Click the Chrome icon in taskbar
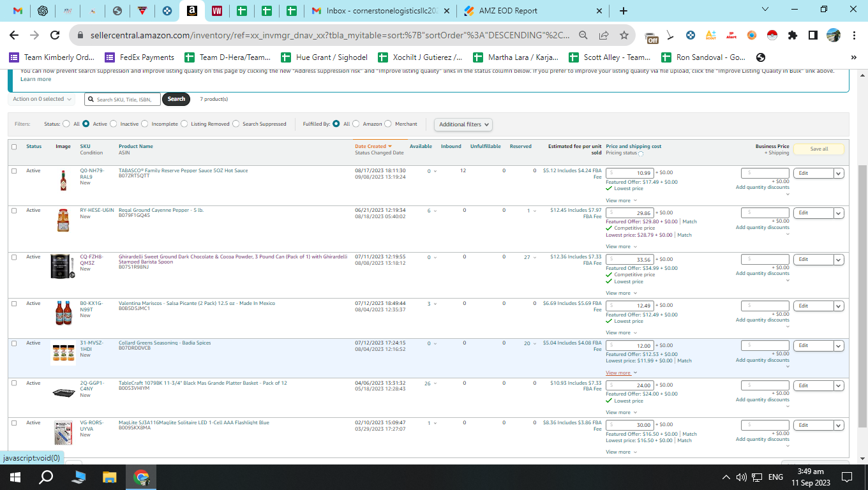Image resolution: width=868 pixels, height=490 pixels. (x=141, y=477)
